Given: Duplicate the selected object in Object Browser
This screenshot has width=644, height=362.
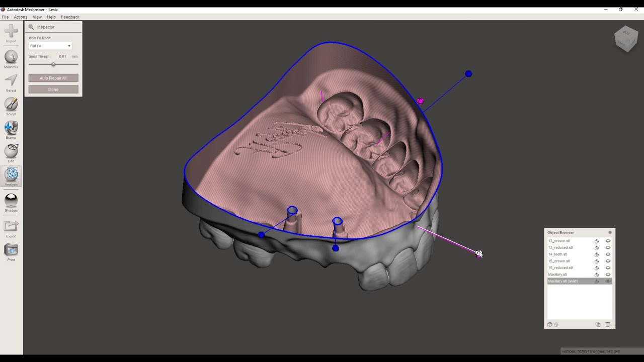Looking at the screenshot, I should [598, 324].
